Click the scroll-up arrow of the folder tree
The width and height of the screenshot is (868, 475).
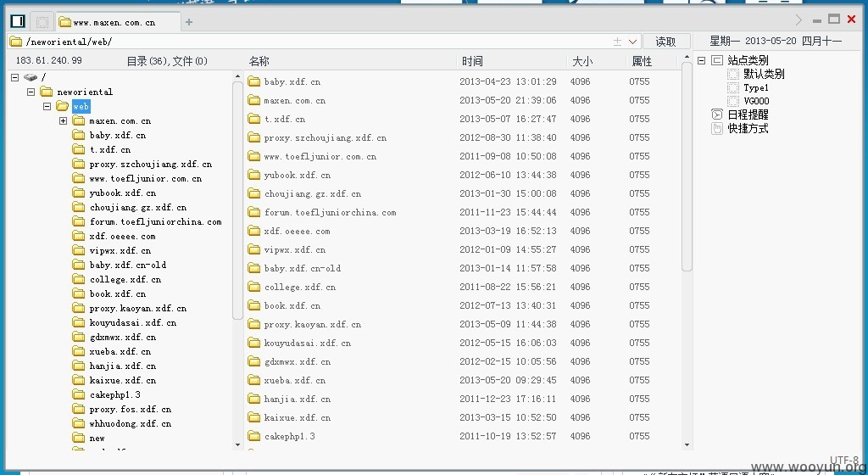coord(237,76)
